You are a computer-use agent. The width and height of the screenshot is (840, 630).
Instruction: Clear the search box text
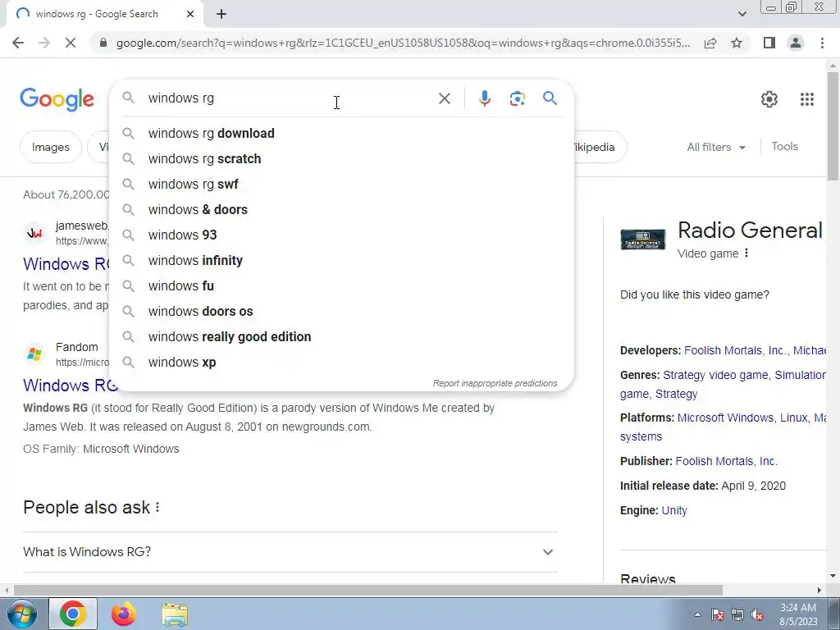tap(444, 98)
